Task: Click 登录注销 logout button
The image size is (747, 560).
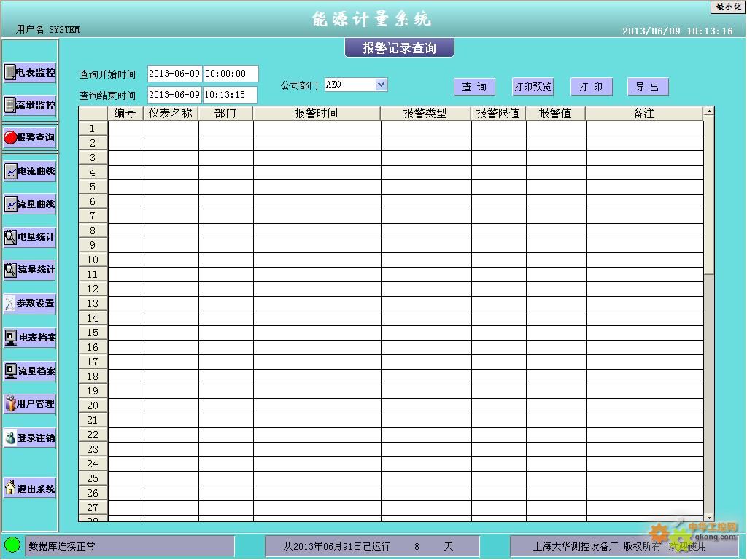Action: (30, 438)
